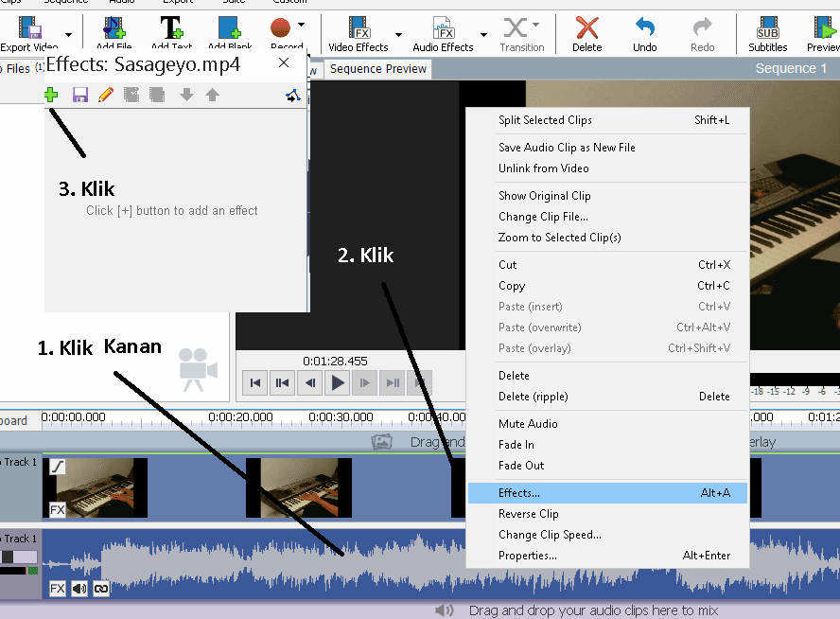The width and height of the screenshot is (840, 619).
Task: Open the Subtitles tool
Action: 768,34
